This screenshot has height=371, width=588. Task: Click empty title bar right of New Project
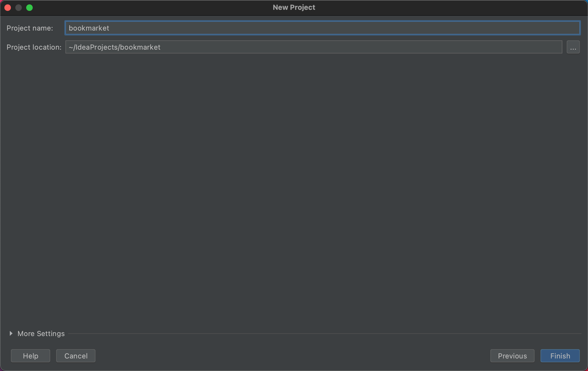[450, 7]
